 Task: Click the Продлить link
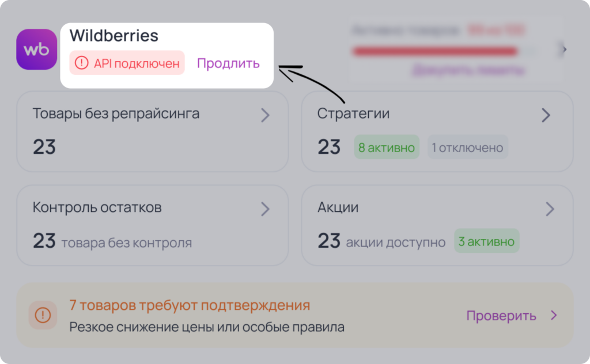(228, 63)
